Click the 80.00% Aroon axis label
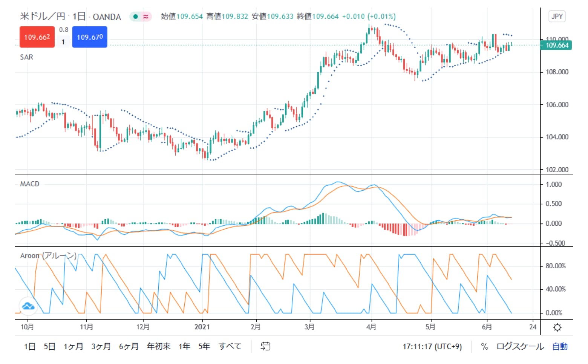The width and height of the screenshot is (588, 364). [x=556, y=266]
